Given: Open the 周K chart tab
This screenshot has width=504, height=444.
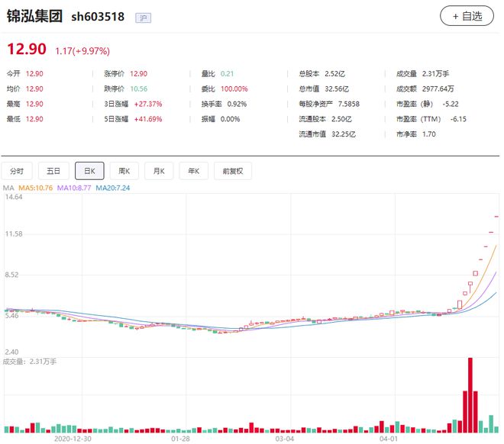Looking at the screenshot, I should [x=124, y=171].
